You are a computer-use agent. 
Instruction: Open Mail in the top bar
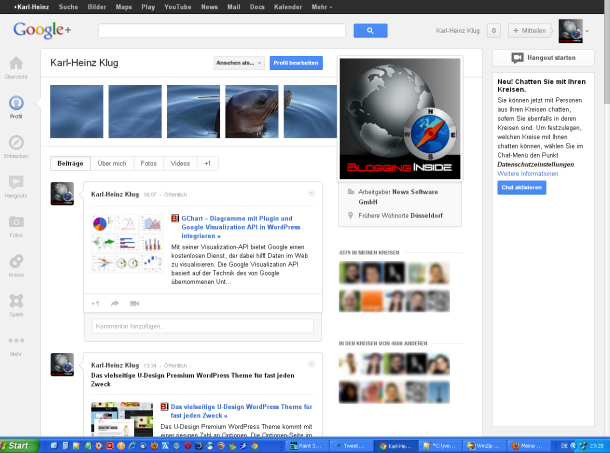click(234, 7)
